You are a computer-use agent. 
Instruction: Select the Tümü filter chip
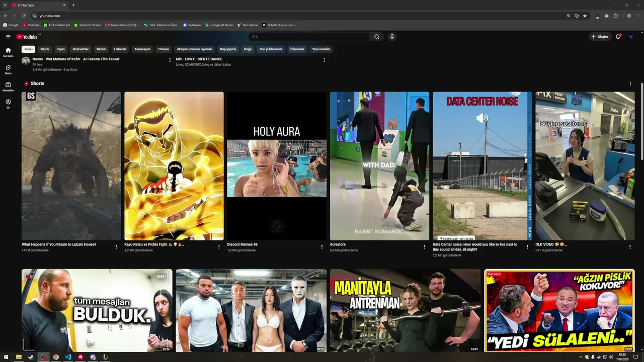(29, 49)
